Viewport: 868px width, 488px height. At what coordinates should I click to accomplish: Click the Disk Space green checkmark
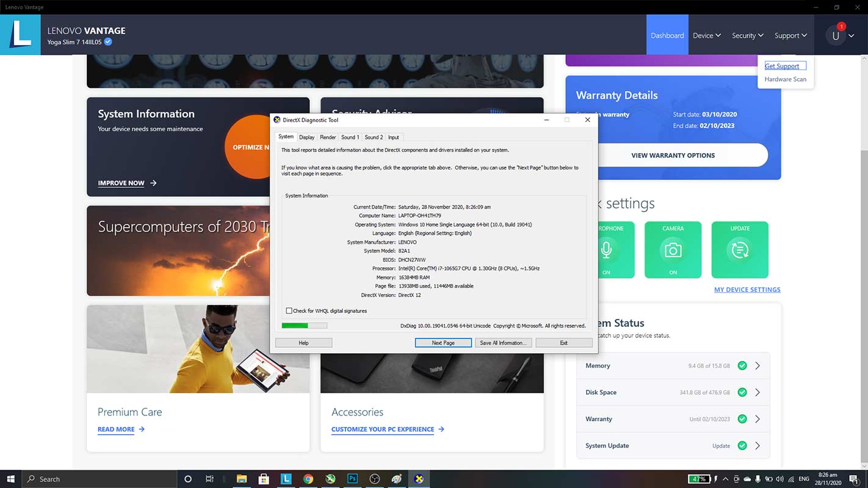(x=742, y=392)
